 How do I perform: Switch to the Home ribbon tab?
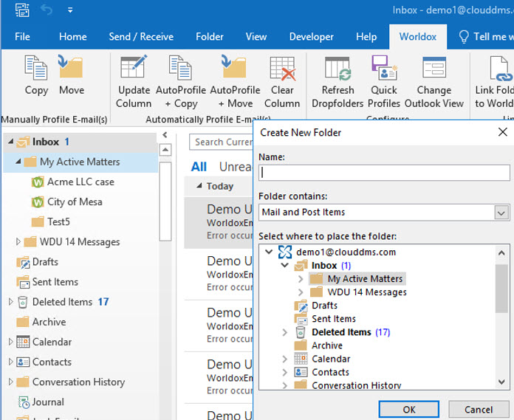[73, 37]
